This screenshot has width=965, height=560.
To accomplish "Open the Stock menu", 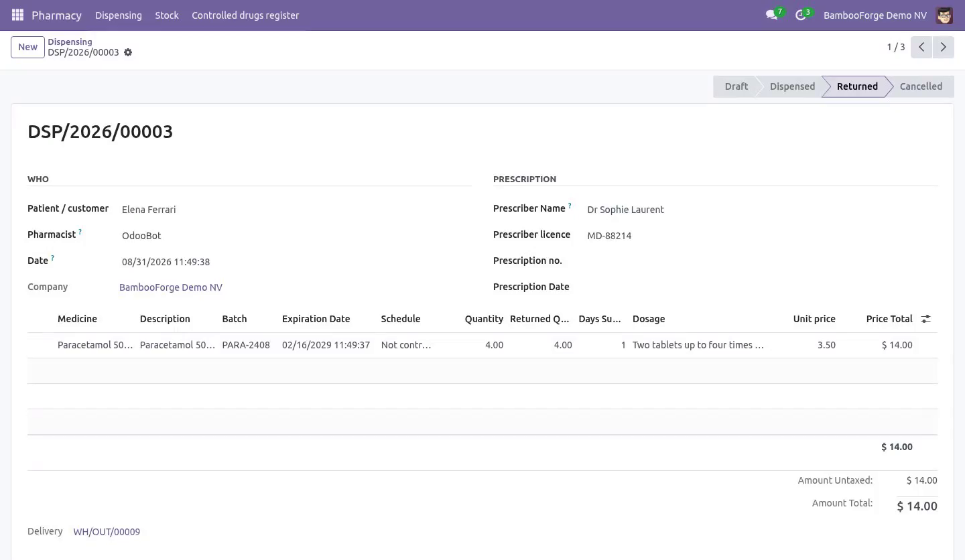I will coord(167,15).
